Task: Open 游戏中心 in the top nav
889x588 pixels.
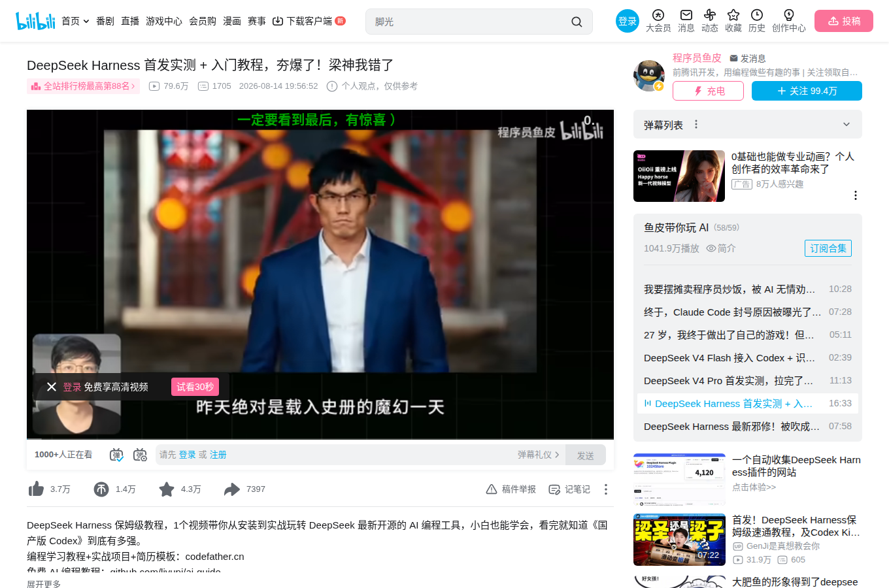Action: point(164,21)
